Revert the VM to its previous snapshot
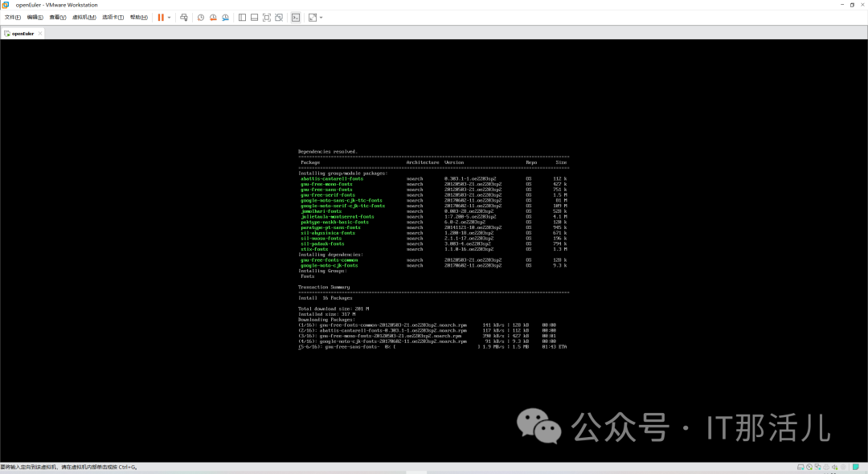Screen dimensions: 868x474 tap(214, 17)
